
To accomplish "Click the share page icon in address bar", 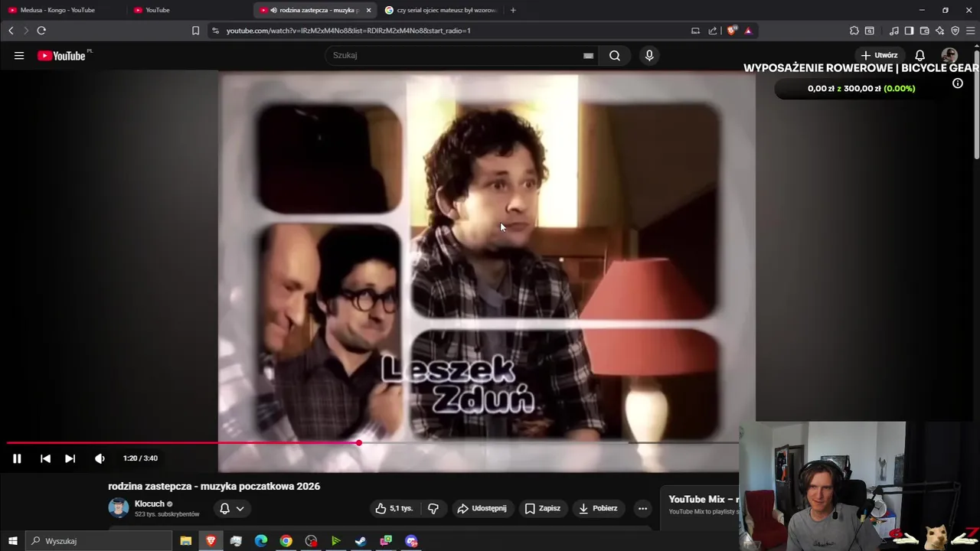I will [x=713, y=31].
